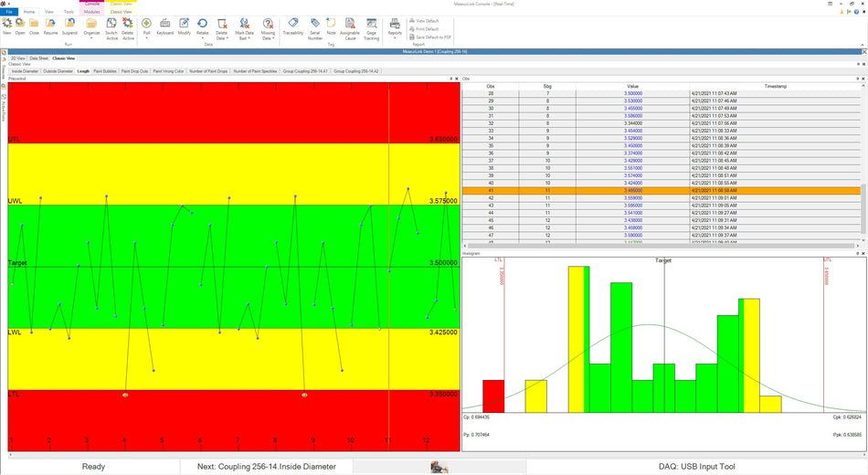Click the Modify data icon
The image size is (868, 475).
[x=185, y=25]
